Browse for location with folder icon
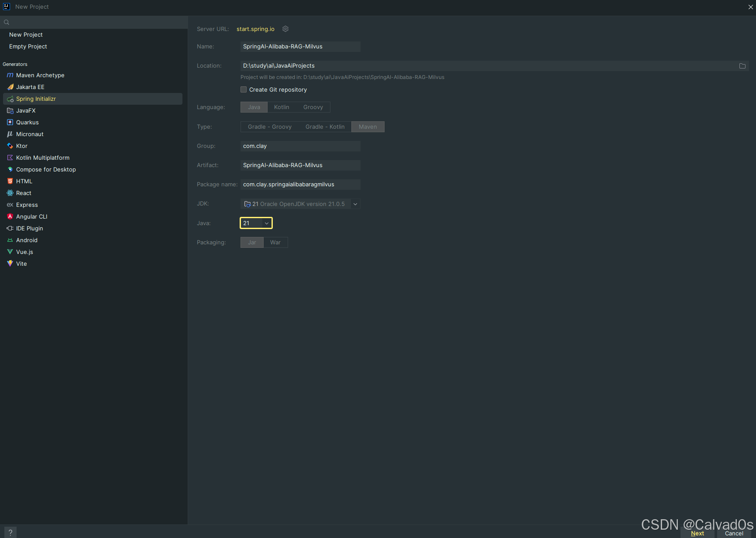The width and height of the screenshot is (756, 538). [x=742, y=66]
